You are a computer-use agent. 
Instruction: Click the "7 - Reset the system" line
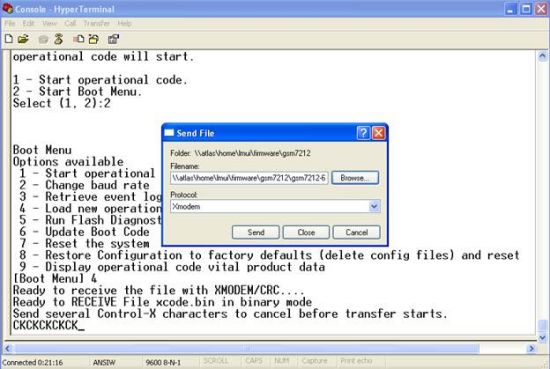(84, 243)
